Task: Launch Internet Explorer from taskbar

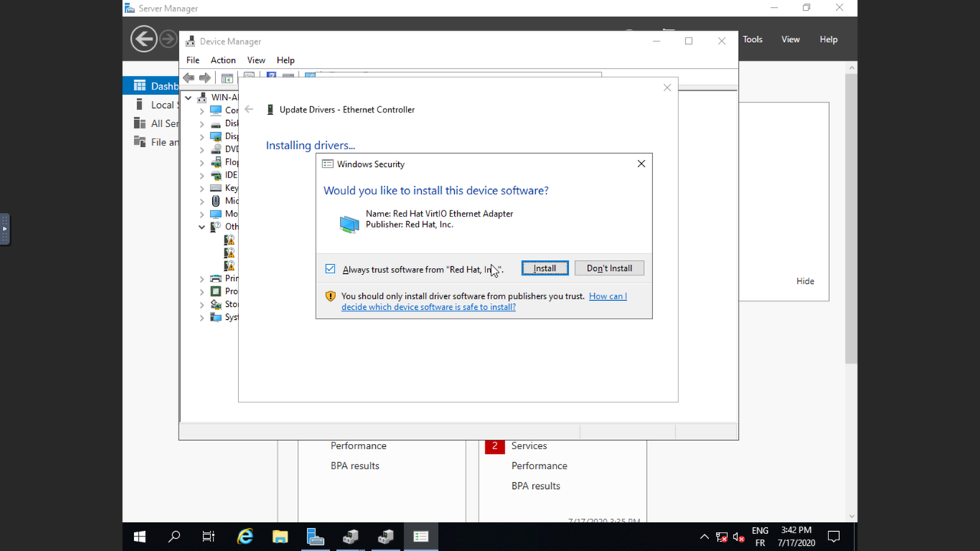Action: coord(245,536)
